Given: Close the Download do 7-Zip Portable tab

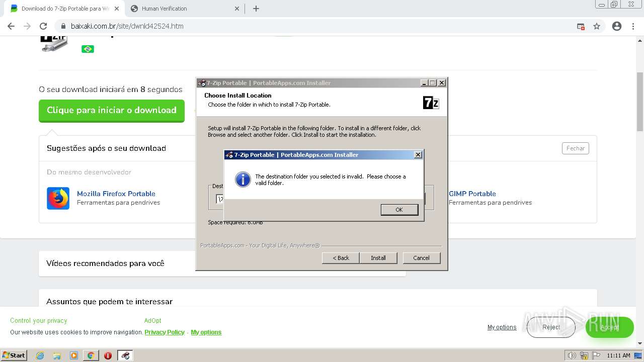Looking at the screenshot, I should pyautogui.click(x=116, y=9).
